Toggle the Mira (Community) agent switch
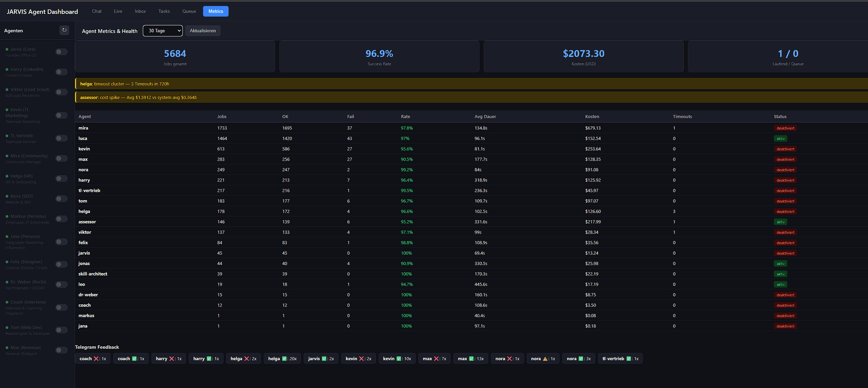This screenshot has height=388, width=868. coord(62,158)
